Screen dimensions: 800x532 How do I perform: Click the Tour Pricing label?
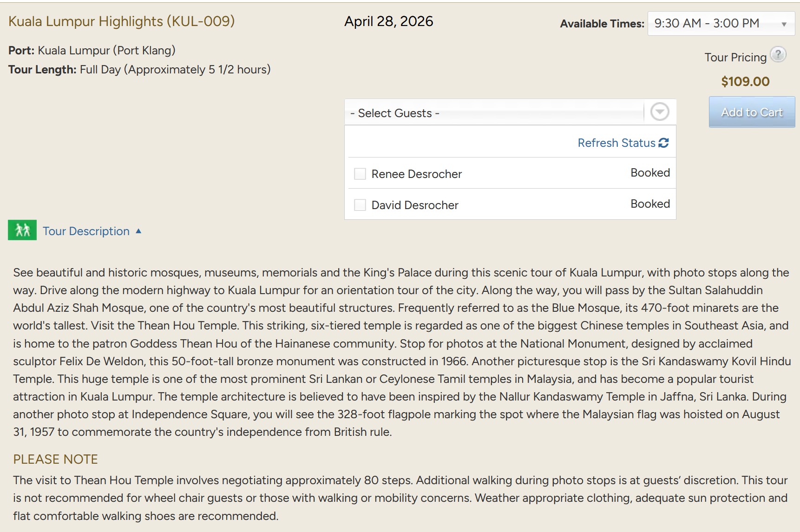pos(735,58)
